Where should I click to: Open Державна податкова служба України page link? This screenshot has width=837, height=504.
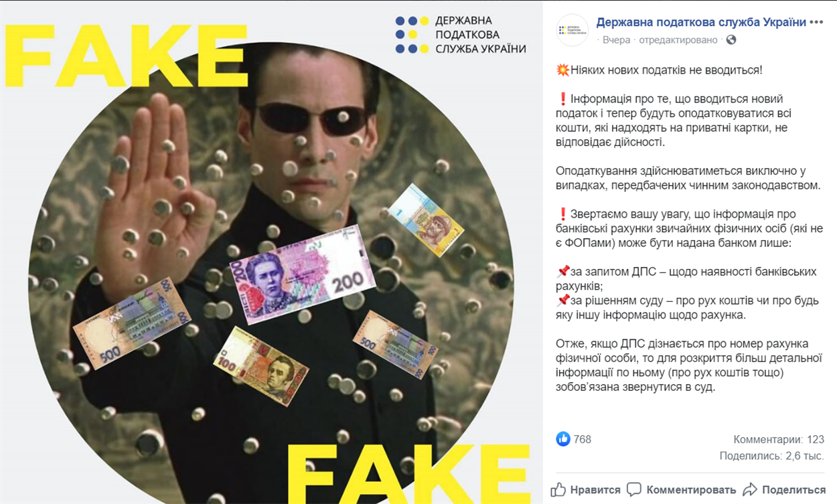tap(701, 22)
